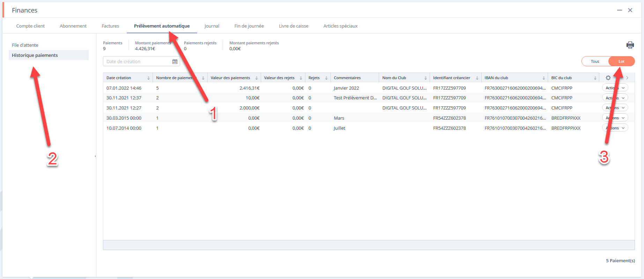This screenshot has height=279, width=644.
Task: Select the 07.01.2022 14:46 row date
Action: click(x=124, y=88)
